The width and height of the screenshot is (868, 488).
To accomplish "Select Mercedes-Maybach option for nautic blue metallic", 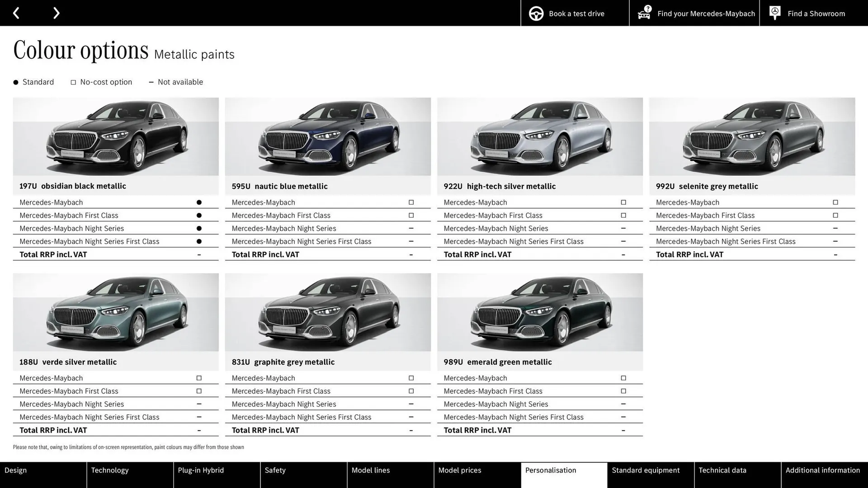I will point(411,202).
